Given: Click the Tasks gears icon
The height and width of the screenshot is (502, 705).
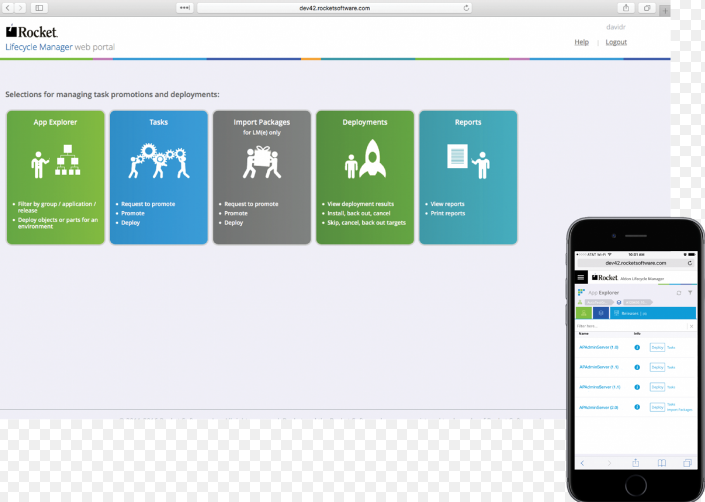Looking at the screenshot, I should click(x=158, y=161).
